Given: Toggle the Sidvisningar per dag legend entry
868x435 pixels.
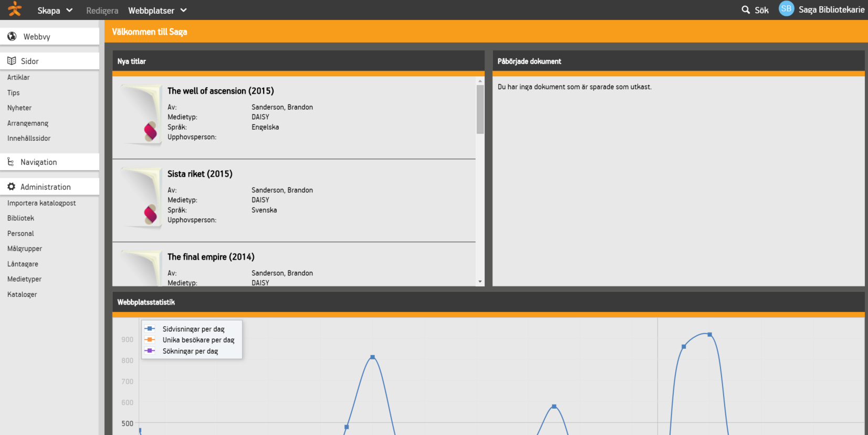Looking at the screenshot, I should [x=185, y=329].
